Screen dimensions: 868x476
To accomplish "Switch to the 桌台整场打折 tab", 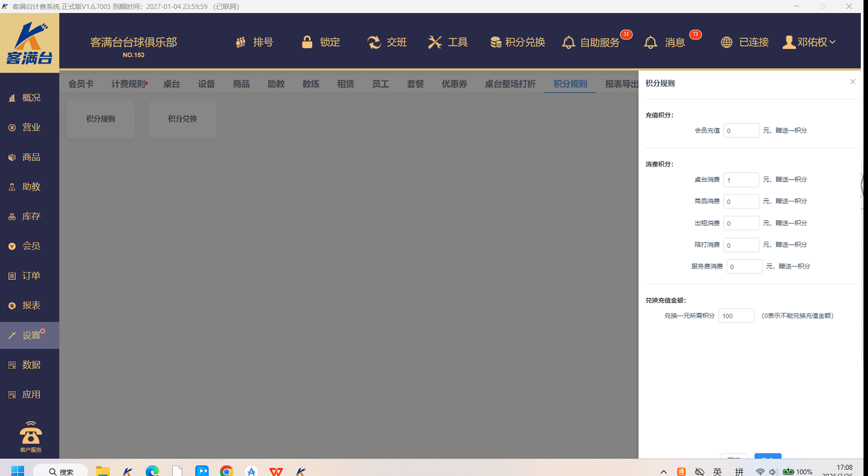I will [x=510, y=84].
